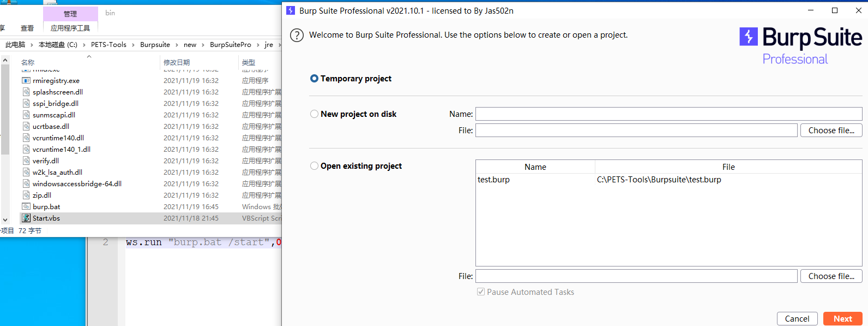The width and height of the screenshot is (868, 326).
Task: Close the Burp Suite window
Action: (858, 10)
